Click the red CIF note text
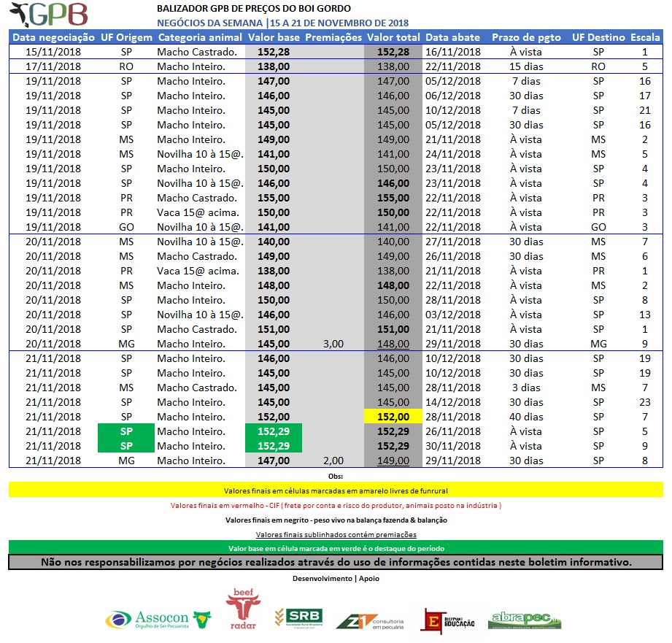The height and width of the screenshot is (643, 672). (336, 505)
